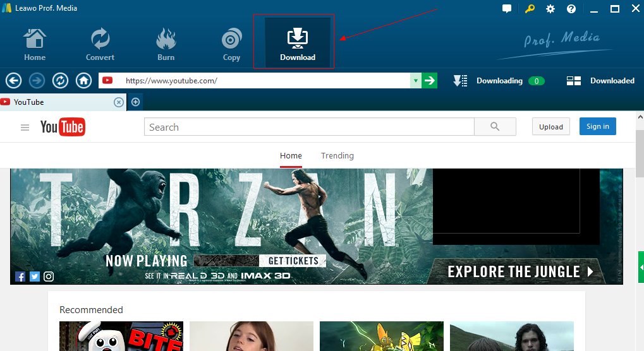Go back with the browser back arrow
Viewport: 644px width, 351px height.
point(13,80)
